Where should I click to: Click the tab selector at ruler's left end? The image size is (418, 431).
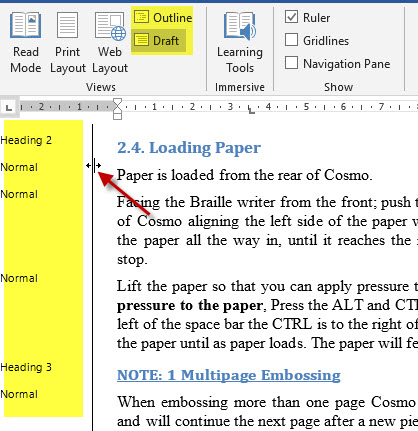click(x=9, y=108)
